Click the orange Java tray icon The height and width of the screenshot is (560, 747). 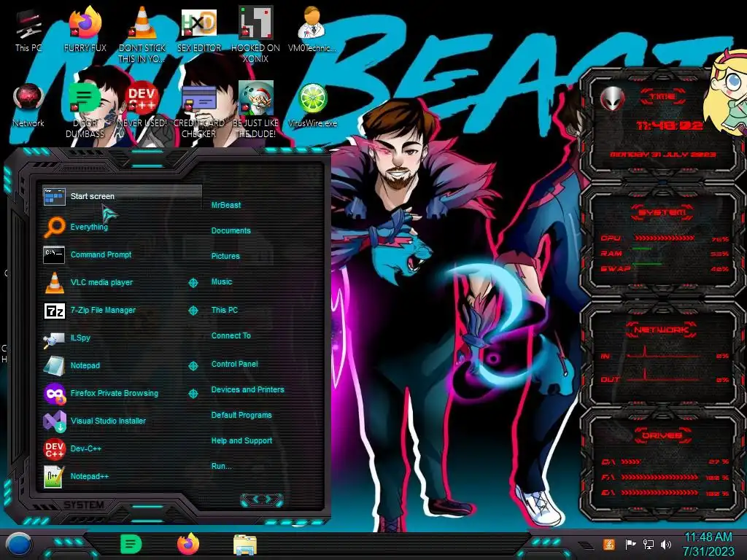pyautogui.click(x=609, y=544)
